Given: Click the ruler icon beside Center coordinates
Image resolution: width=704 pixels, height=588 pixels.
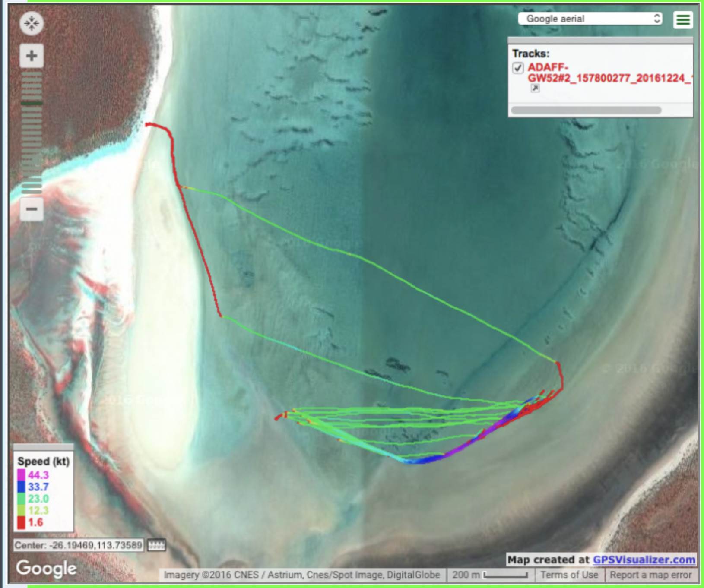Looking at the screenshot, I should (156, 545).
